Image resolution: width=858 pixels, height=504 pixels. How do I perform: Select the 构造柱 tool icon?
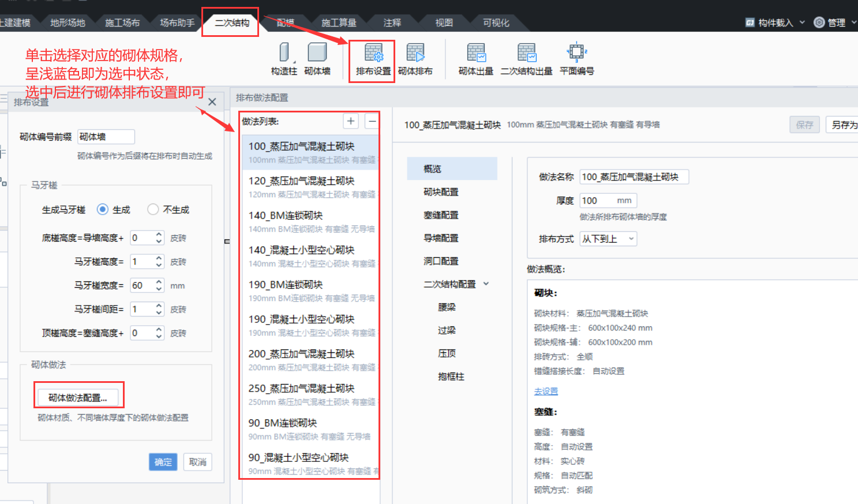(x=284, y=52)
